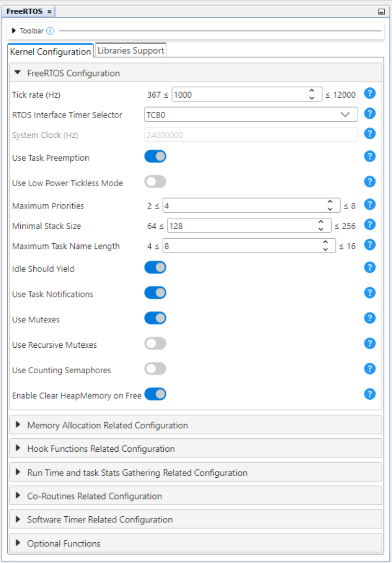Close the FreeRTOS tab with the x

click(49, 12)
